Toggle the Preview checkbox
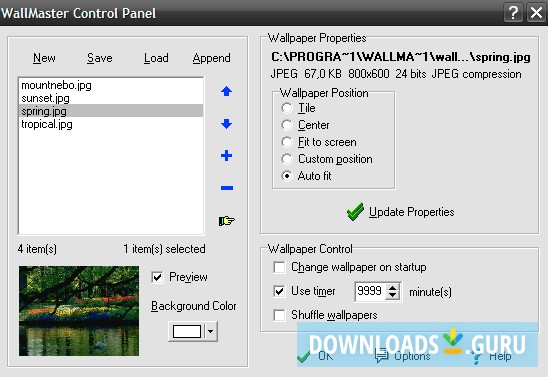Image resolution: width=548 pixels, height=377 pixels. (157, 277)
